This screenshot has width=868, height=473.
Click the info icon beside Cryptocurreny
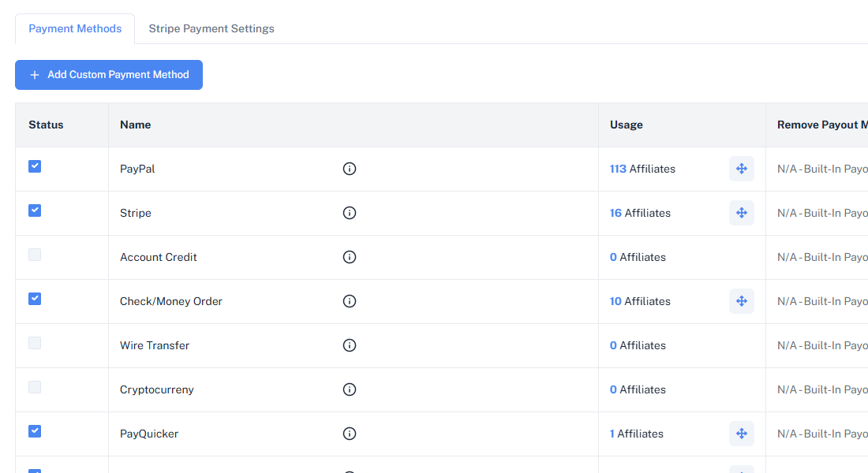(x=350, y=389)
